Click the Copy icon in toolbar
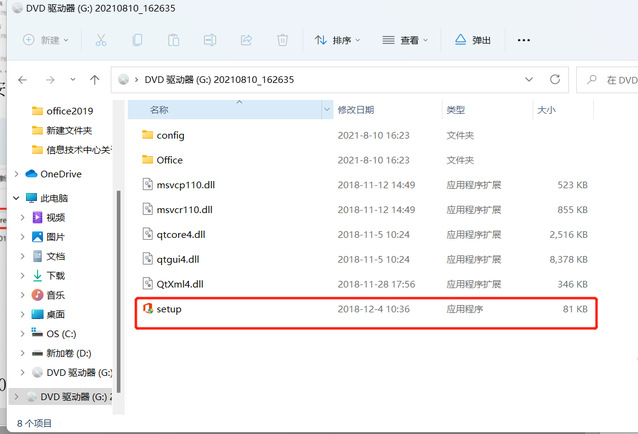The image size is (638, 434). click(x=137, y=41)
